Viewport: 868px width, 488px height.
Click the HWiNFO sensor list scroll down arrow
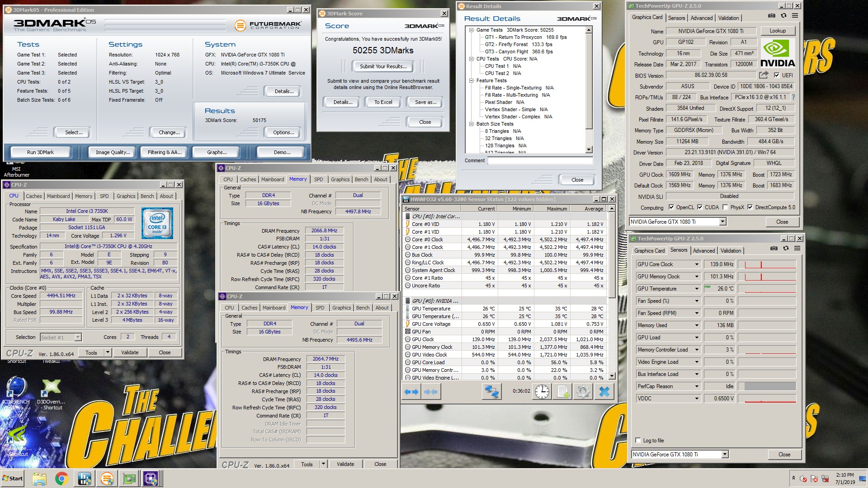tap(612, 376)
